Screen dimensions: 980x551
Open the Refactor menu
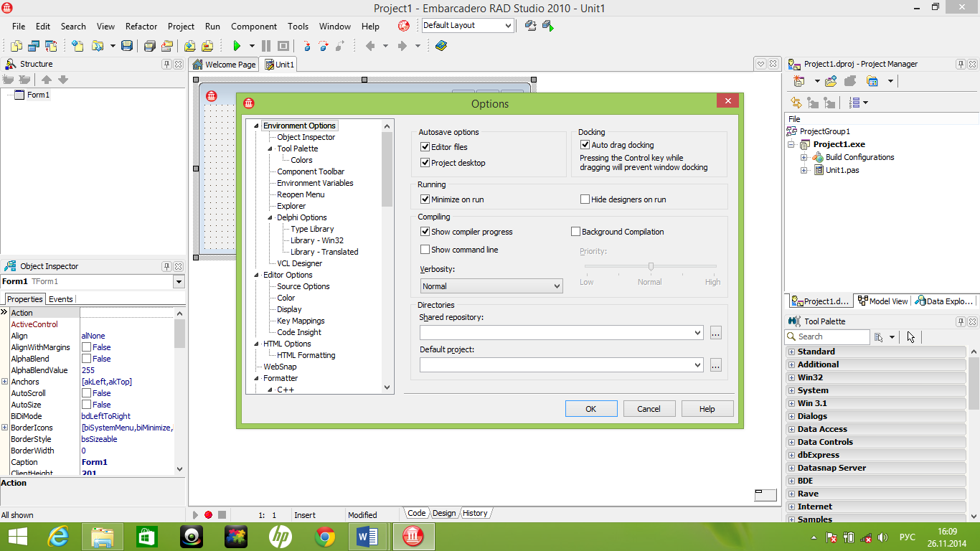coord(141,27)
